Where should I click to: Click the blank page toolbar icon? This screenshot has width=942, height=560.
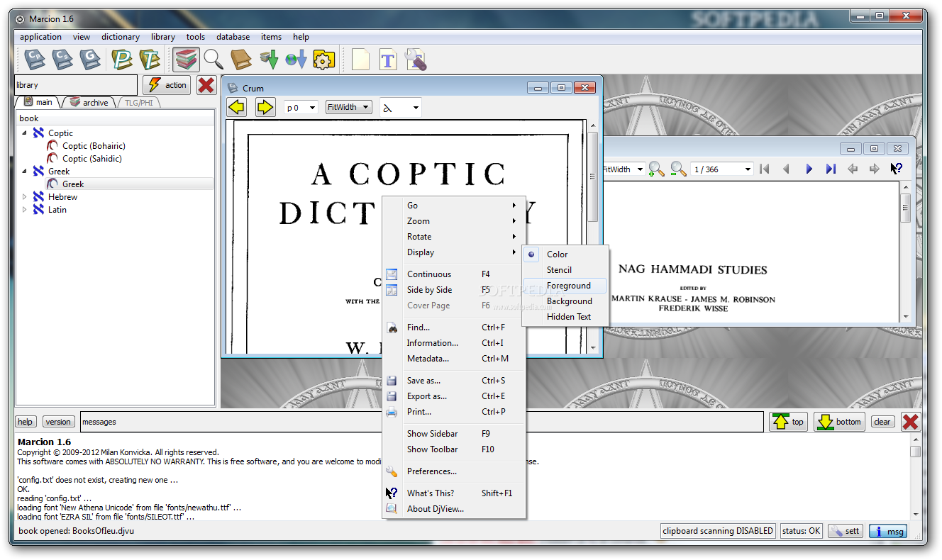(x=360, y=60)
